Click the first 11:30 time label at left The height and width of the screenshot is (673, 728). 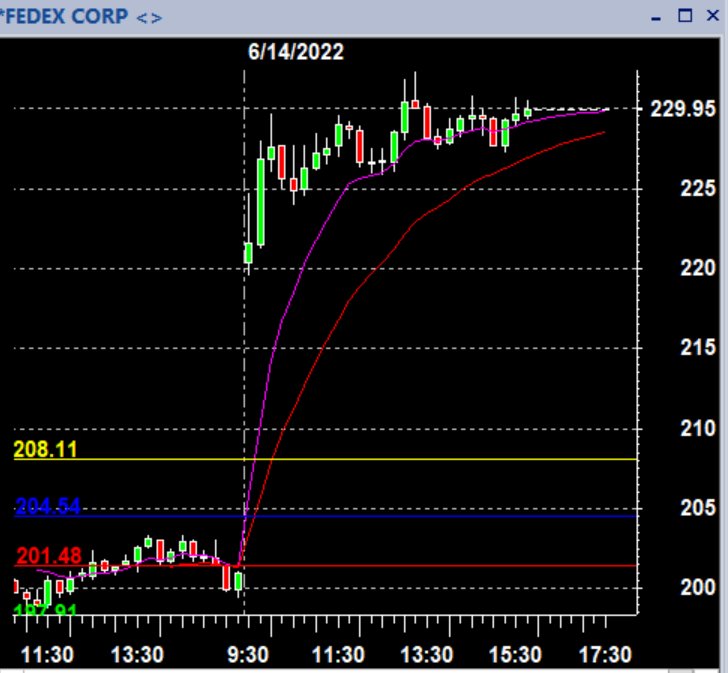pos(47,655)
